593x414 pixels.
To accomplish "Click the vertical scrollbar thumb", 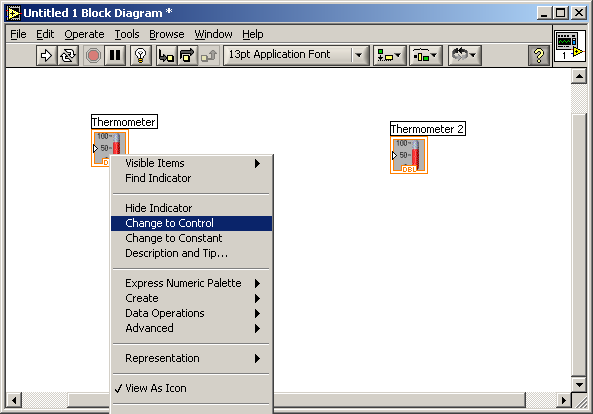I will pos(579,245).
